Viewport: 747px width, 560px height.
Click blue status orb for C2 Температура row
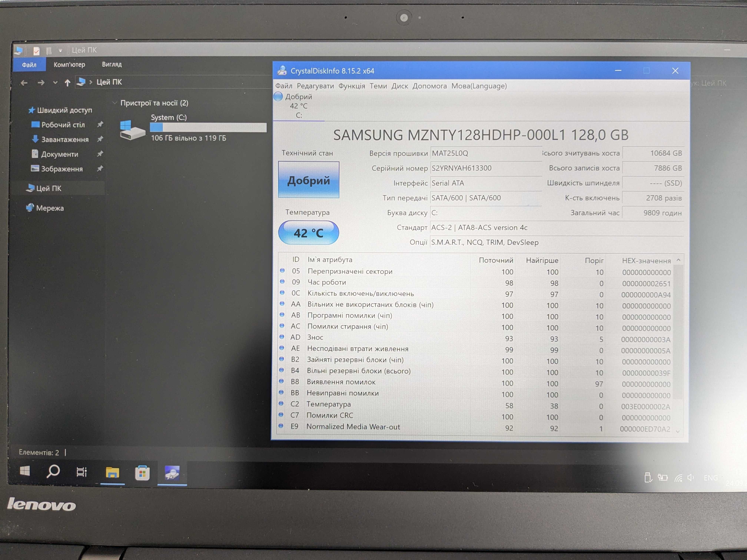281,403
